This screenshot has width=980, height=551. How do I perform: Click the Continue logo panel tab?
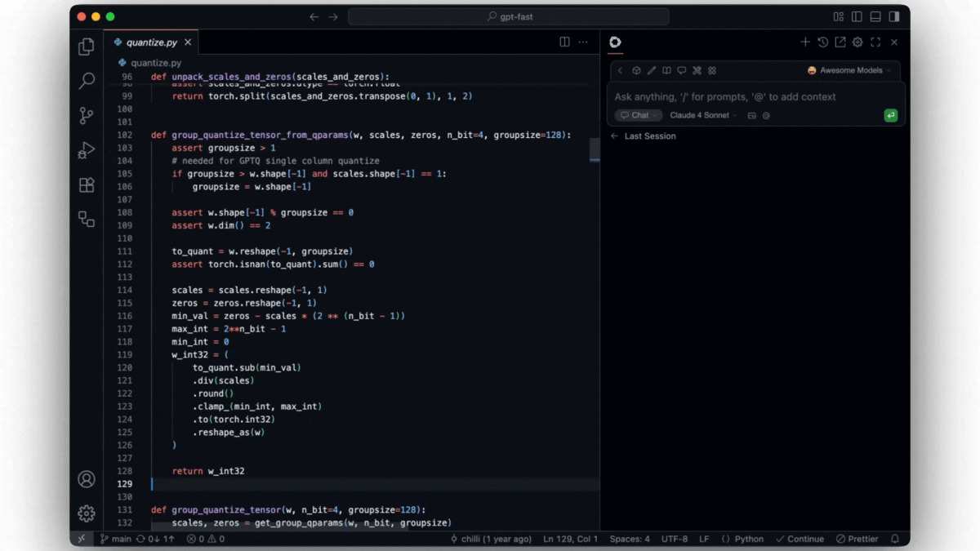tap(615, 42)
